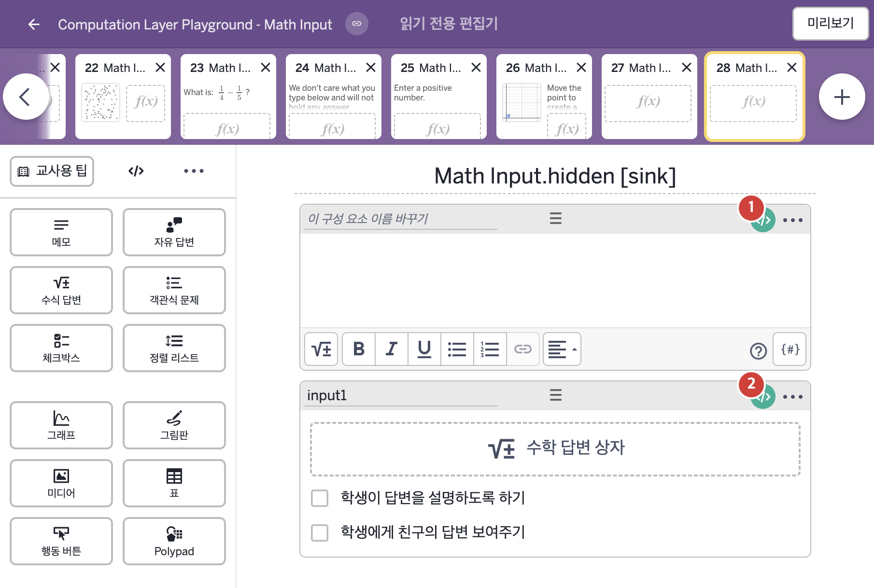
Task: Grab the note component drag handle
Action: [x=556, y=219]
